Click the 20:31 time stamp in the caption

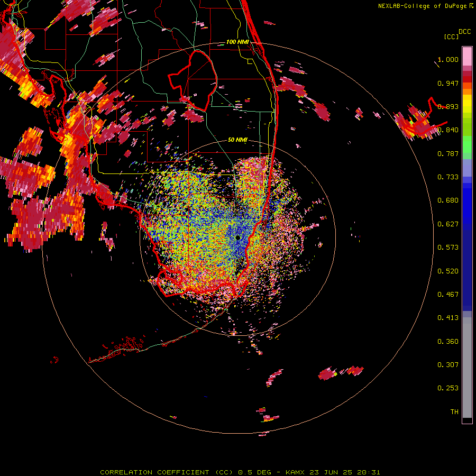pos(369,472)
